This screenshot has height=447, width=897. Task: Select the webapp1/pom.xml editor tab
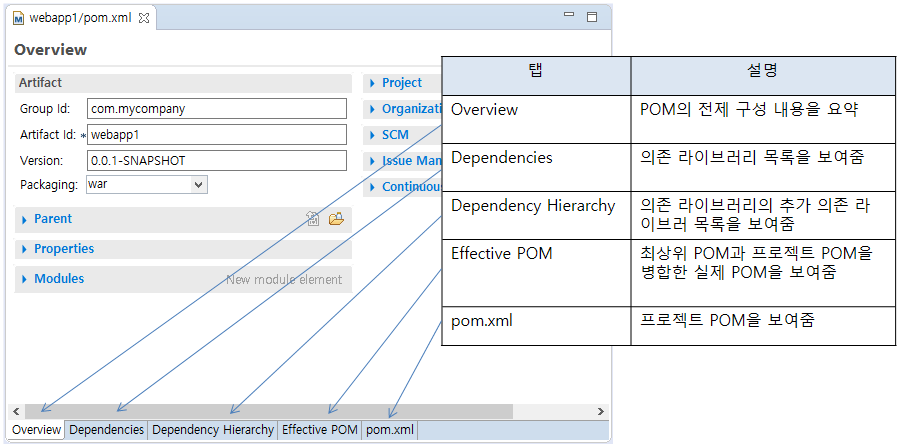pyautogui.click(x=82, y=18)
